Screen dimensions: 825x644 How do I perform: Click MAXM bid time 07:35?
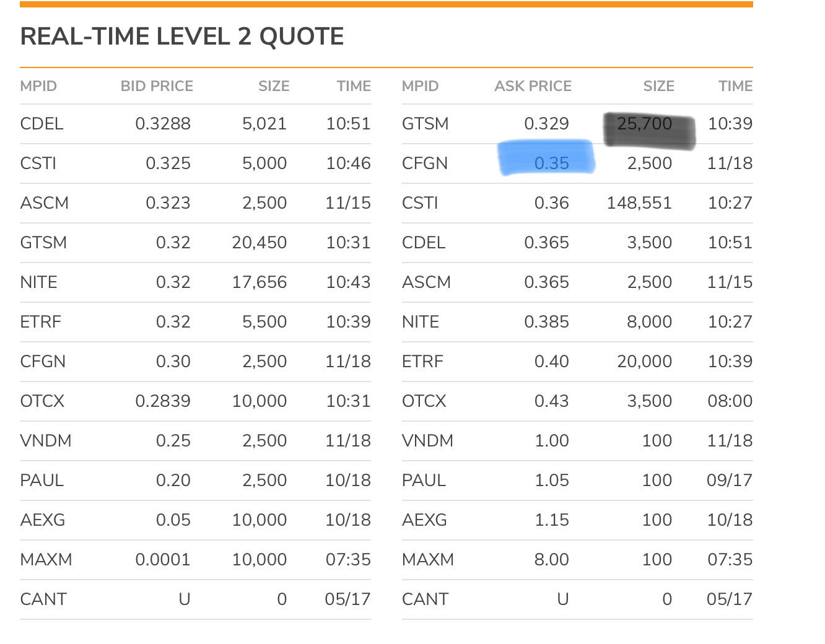348,560
